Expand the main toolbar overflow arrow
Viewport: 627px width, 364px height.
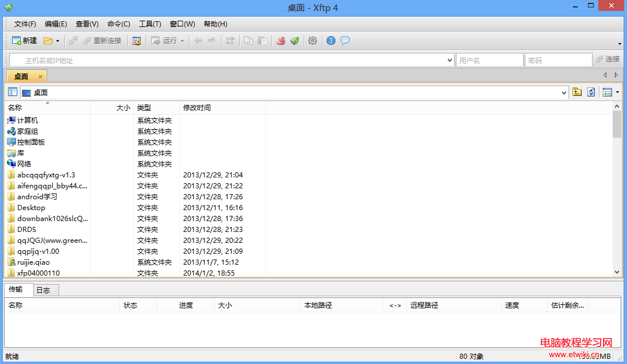[x=620, y=44]
